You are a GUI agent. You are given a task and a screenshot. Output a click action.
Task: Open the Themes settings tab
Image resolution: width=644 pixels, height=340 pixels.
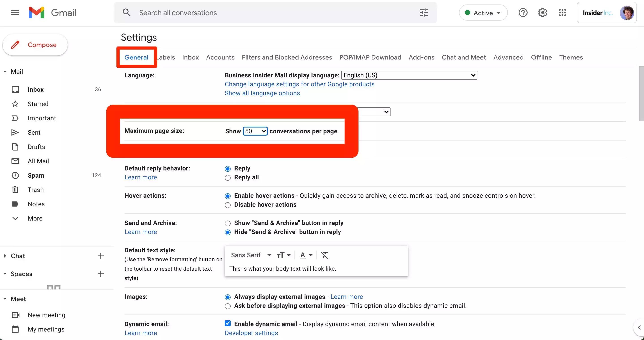pyautogui.click(x=571, y=57)
